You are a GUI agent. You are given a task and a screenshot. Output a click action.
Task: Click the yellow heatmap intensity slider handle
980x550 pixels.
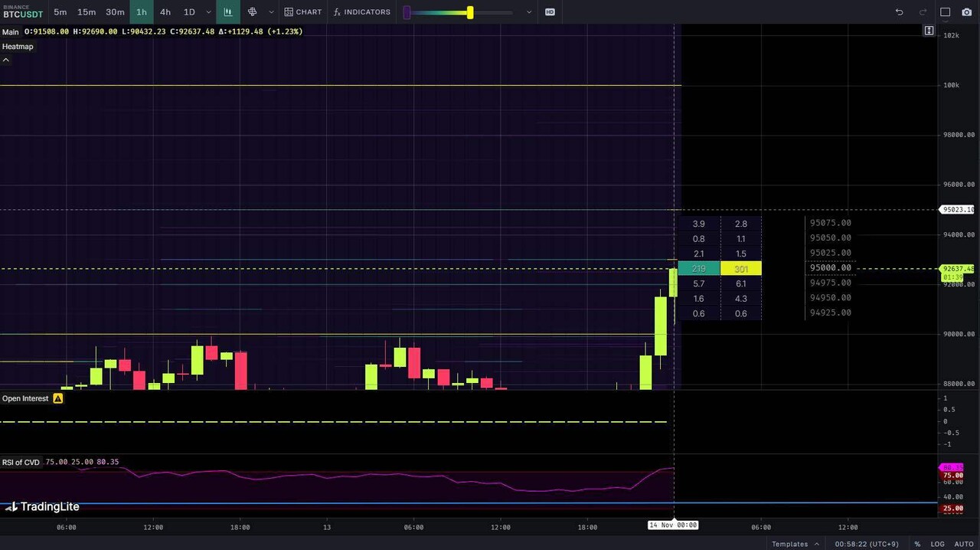470,12
